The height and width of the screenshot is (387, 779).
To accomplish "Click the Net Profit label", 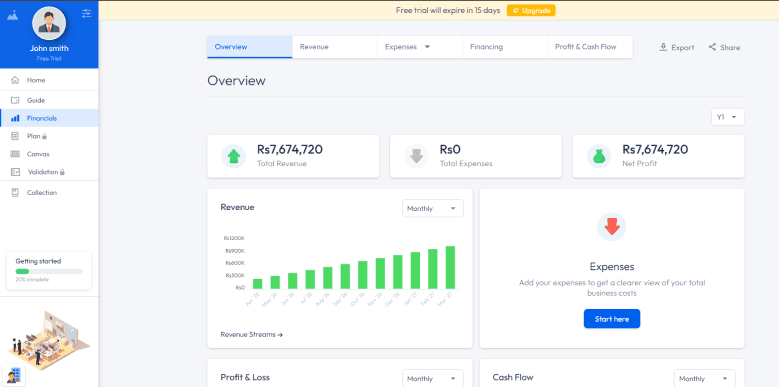I will [639, 163].
